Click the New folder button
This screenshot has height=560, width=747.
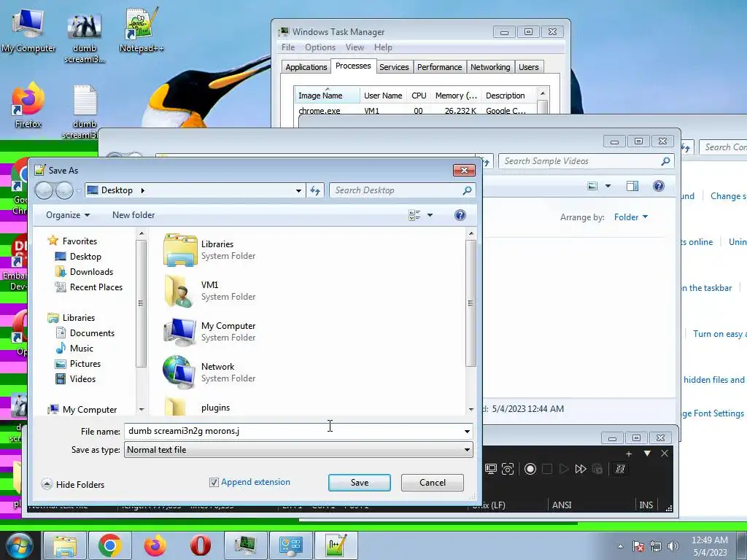pos(133,215)
